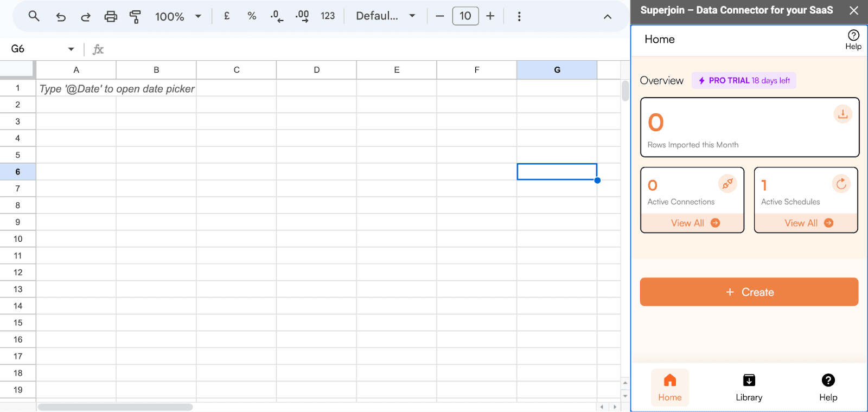Viewport: 868px width, 412px height.
Task: Click the scroll right arrow at the bottom
Action: pos(614,407)
